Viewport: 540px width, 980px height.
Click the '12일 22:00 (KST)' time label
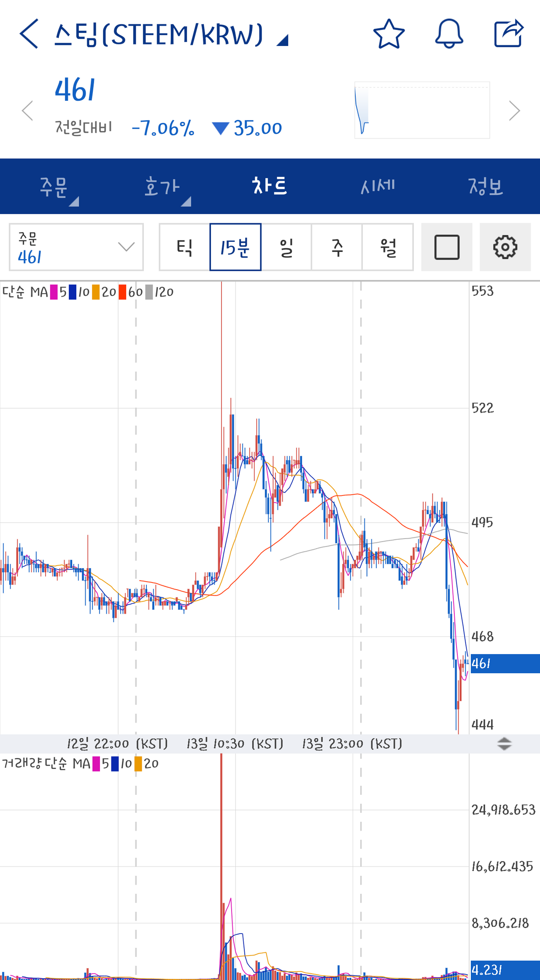coord(117,744)
